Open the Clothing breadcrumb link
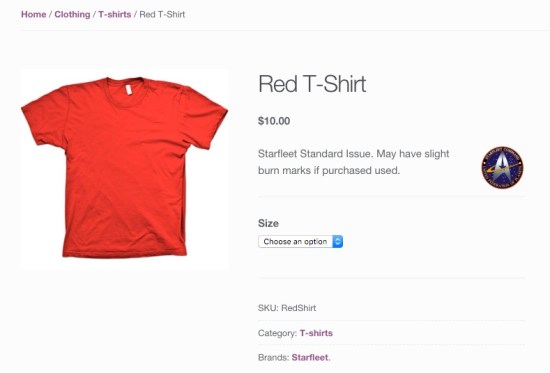Screen dimensions: 550x373 point(72,14)
